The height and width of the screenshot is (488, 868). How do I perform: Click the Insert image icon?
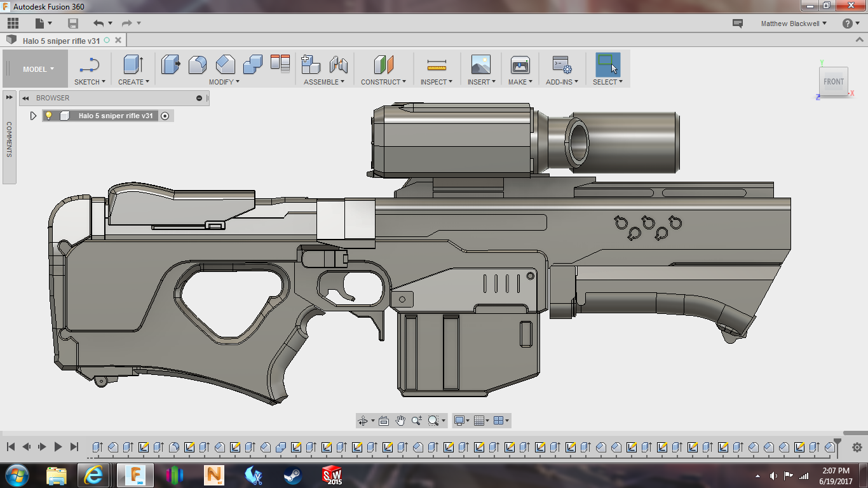click(x=481, y=64)
